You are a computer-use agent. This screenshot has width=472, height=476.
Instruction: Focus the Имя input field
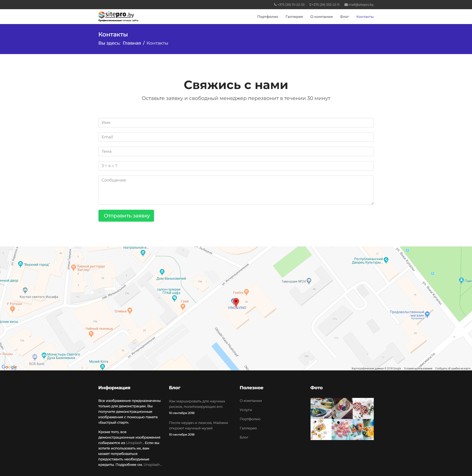(x=236, y=123)
